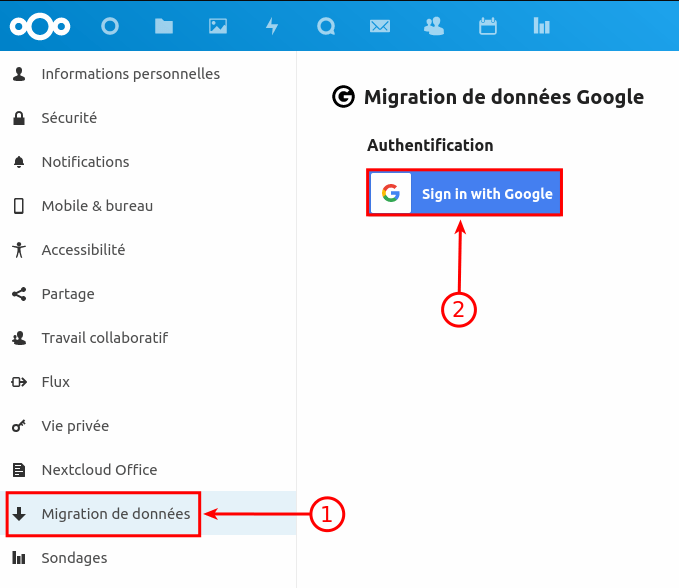Click the Google G logo in the sign-in button
This screenshot has width=679, height=588.
click(x=391, y=193)
